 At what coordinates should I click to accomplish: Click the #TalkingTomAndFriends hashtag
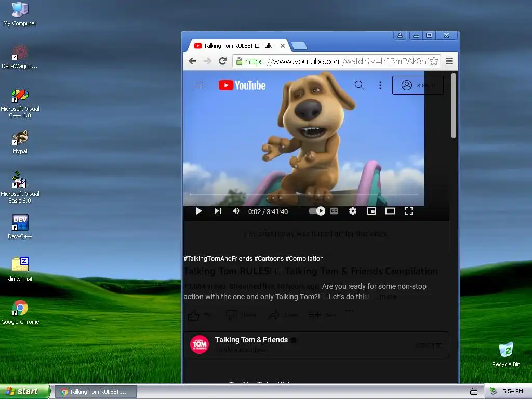point(218,259)
